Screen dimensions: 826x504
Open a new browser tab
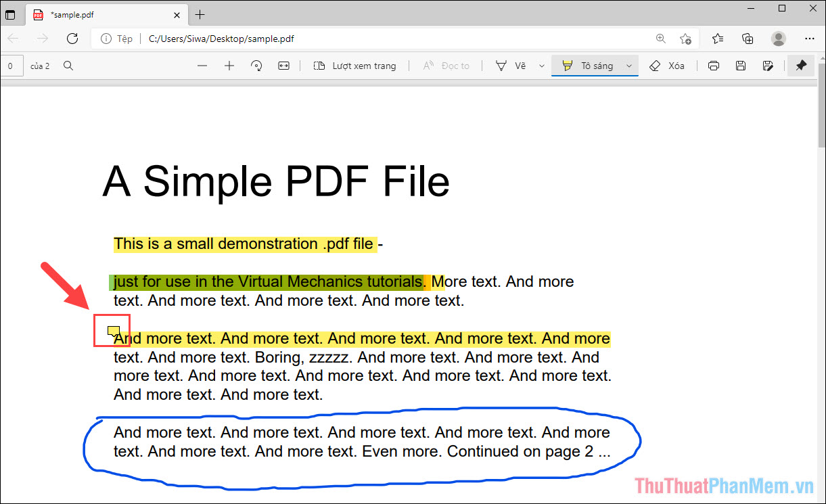click(x=199, y=14)
